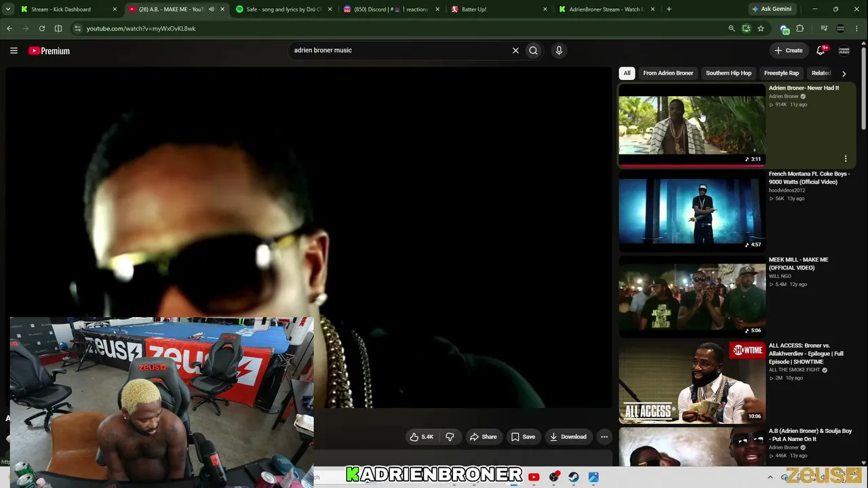Viewport: 868px width, 488px height.
Task: Close the Stream - Kick Dashboard tab
Action: tap(115, 9)
